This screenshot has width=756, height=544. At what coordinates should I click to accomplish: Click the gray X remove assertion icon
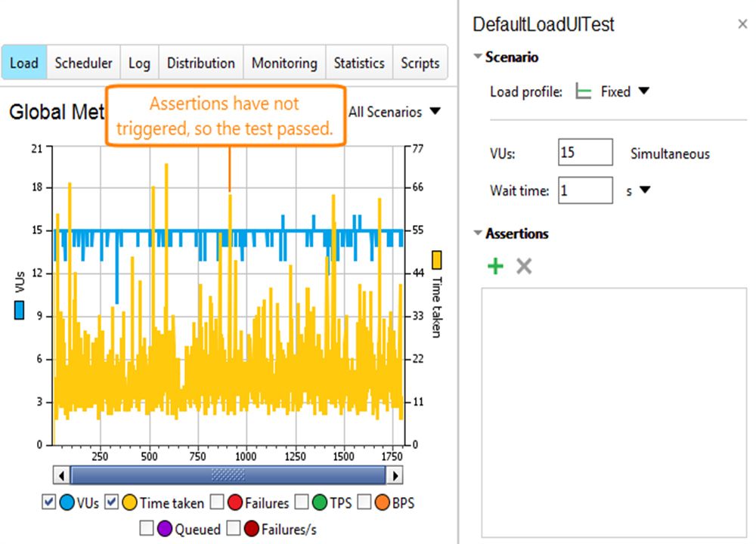point(524,266)
